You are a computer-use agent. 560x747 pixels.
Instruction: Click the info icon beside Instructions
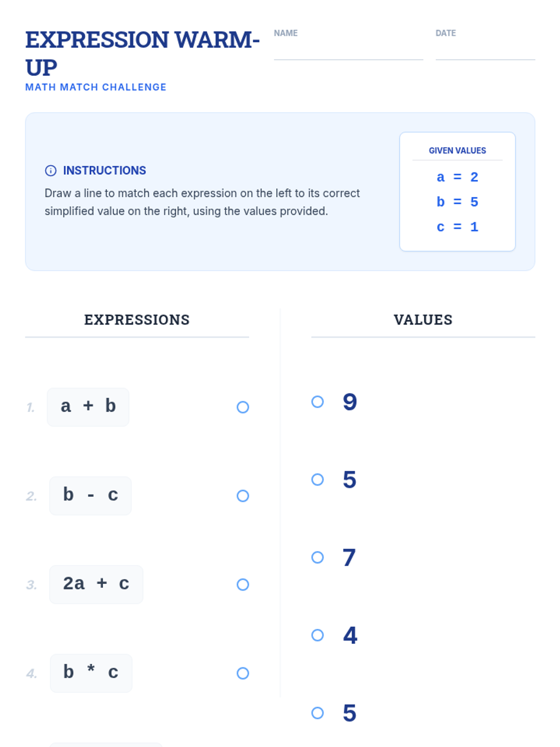point(50,170)
